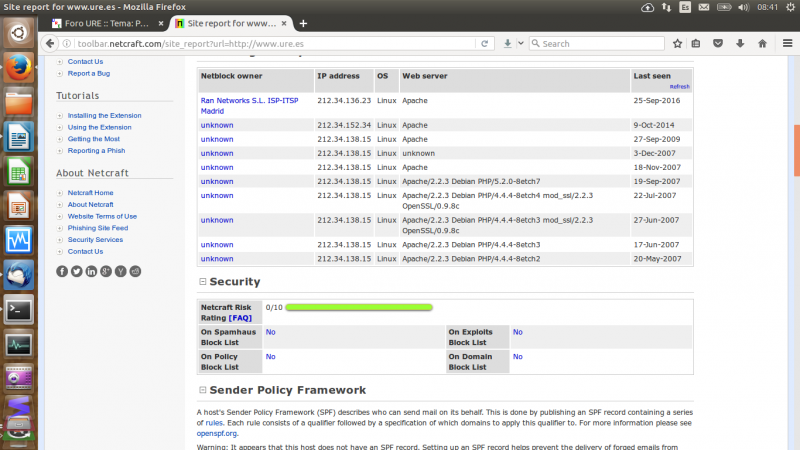Viewport: 800px width, 450px height.
Task: Click the Pocket icon in toolbar
Action: (718, 43)
